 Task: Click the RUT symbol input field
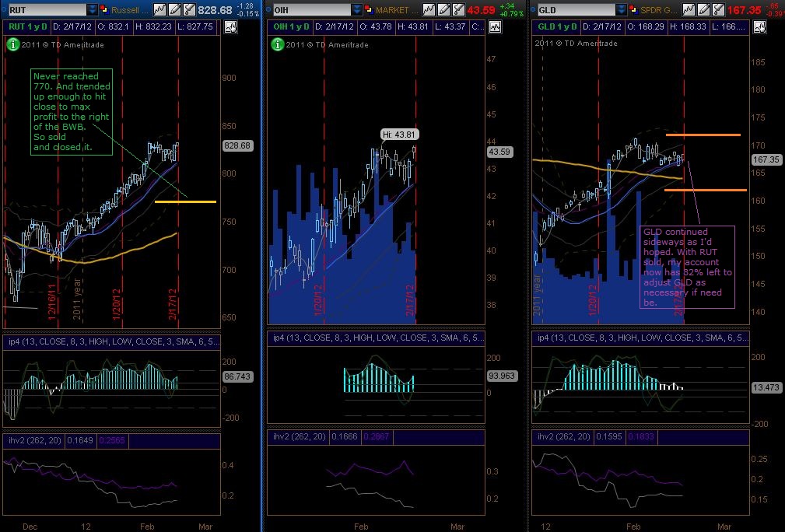47,9
